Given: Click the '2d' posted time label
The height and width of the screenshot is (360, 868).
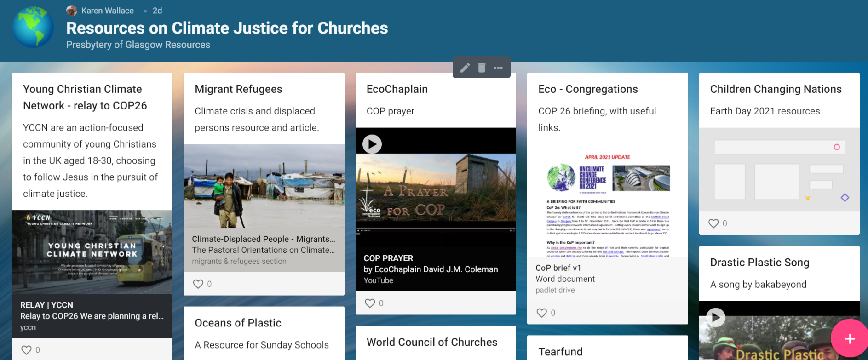Looking at the screenshot, I should pyautogui.click(x=157, y=11).
